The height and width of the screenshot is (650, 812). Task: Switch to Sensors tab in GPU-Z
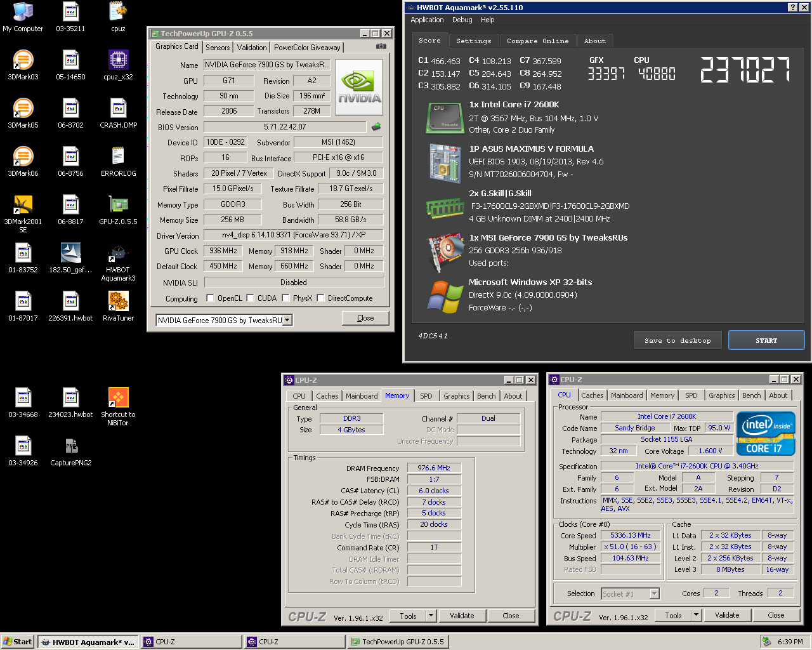pos(218,48)
